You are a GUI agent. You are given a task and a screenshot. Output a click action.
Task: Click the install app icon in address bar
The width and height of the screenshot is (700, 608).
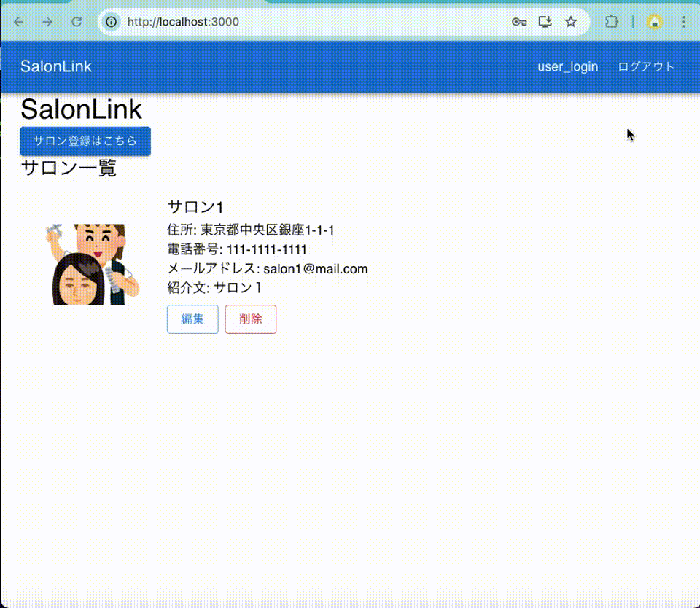(545, 22)
